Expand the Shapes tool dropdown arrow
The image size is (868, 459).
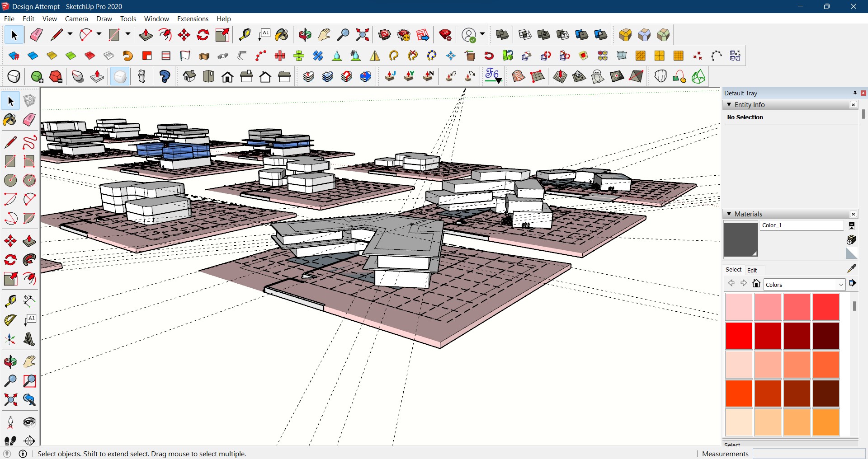(128, 34)
